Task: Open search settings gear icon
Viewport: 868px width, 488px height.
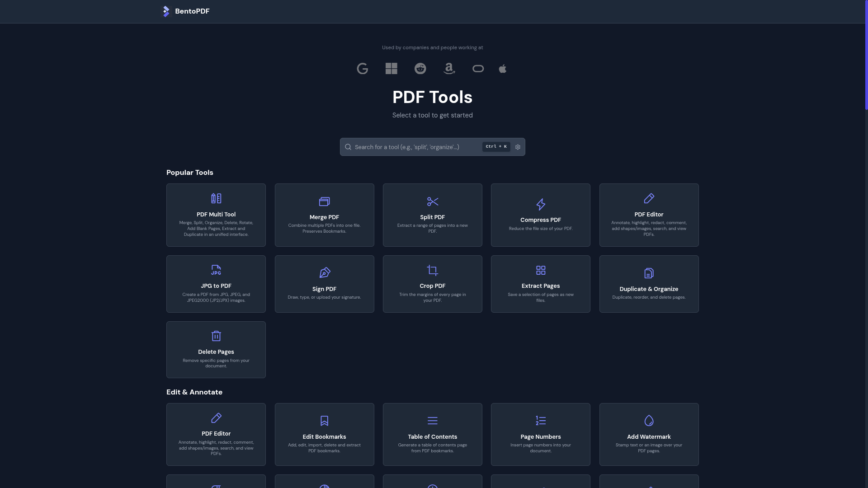Action: click(518, 147)
